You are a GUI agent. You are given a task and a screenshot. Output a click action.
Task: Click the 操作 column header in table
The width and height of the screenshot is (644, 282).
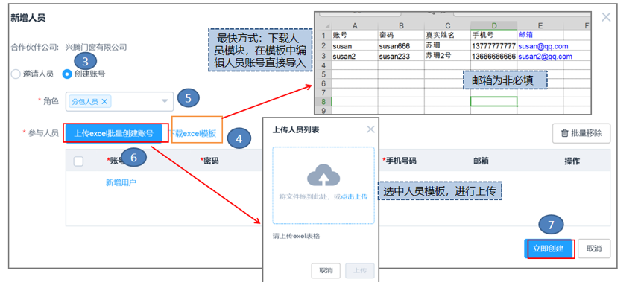click(572, 161)
